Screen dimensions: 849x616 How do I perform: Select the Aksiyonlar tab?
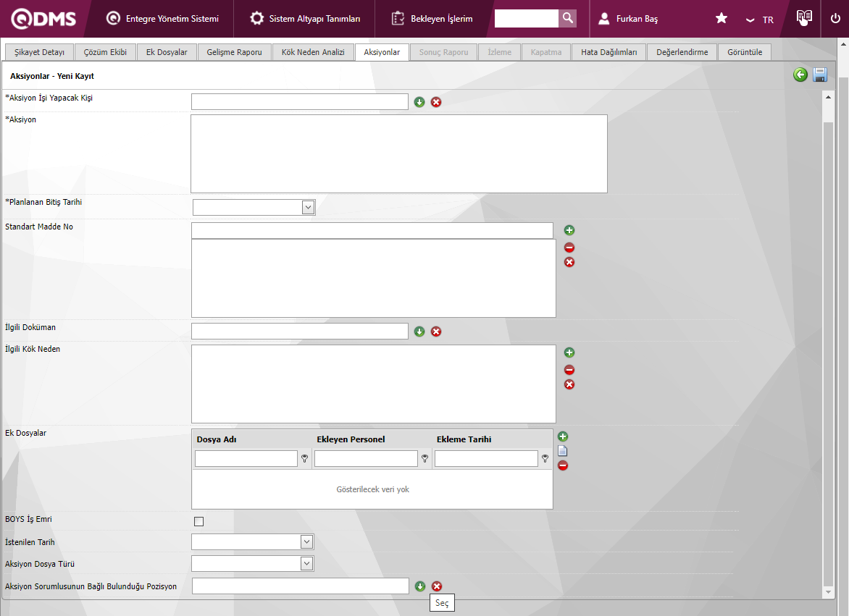pyautogui.click(x=382, y=52)
